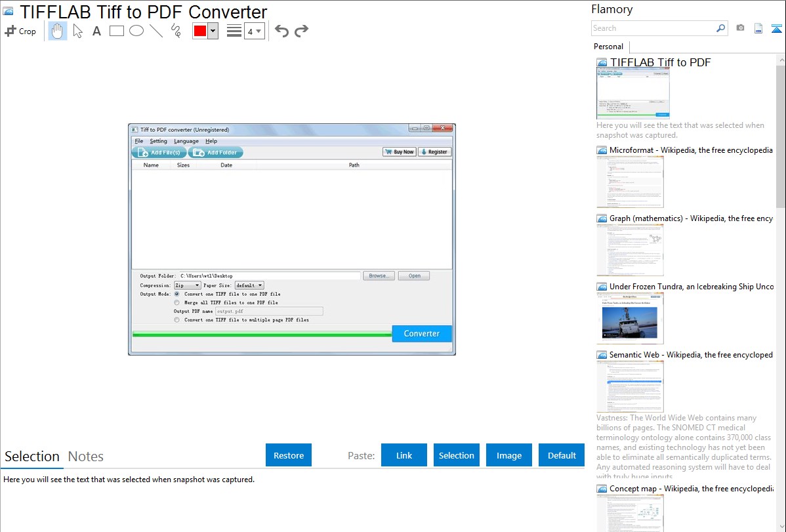The height and width of the screenshot is (532, 786).
Task: Click the magnifier search icon
Action: point(720,28)
